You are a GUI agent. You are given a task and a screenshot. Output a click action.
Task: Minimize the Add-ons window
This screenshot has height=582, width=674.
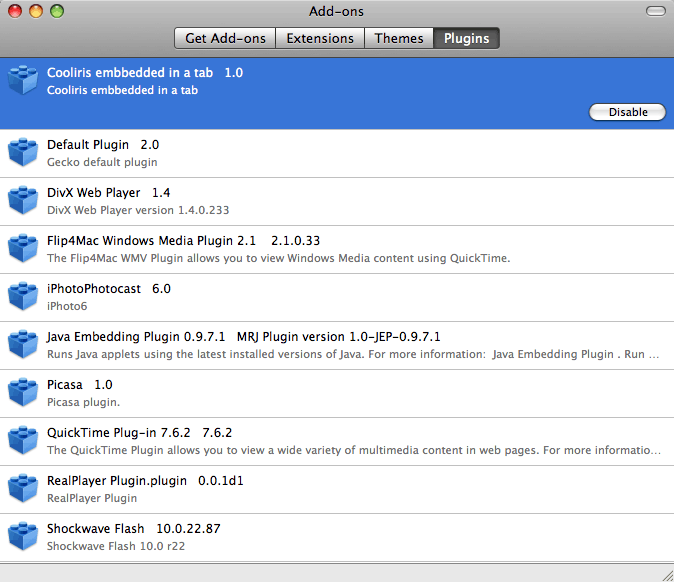point(36,11)
